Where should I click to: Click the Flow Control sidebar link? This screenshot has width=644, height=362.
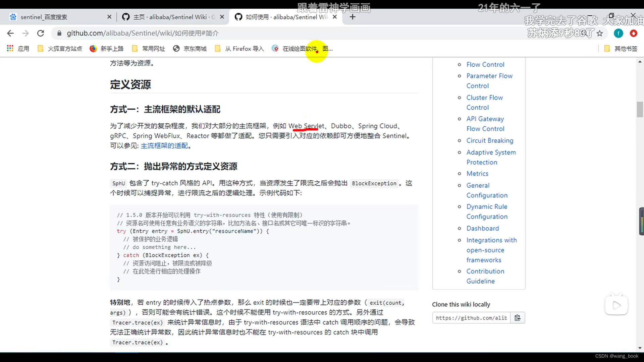tap(485, 64)
